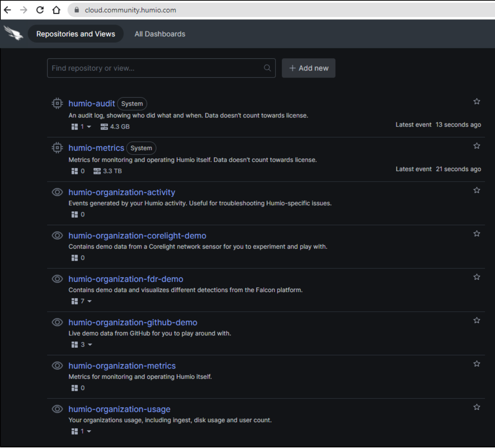495x448 pixels.
Task: Star the humio-metrics repository
Action: [477, 146]
